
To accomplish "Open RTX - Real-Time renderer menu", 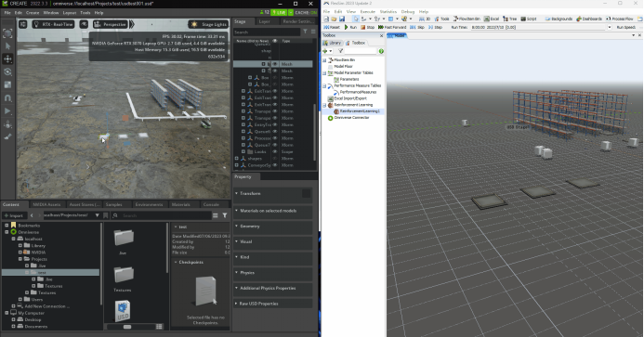I will 54,25.
